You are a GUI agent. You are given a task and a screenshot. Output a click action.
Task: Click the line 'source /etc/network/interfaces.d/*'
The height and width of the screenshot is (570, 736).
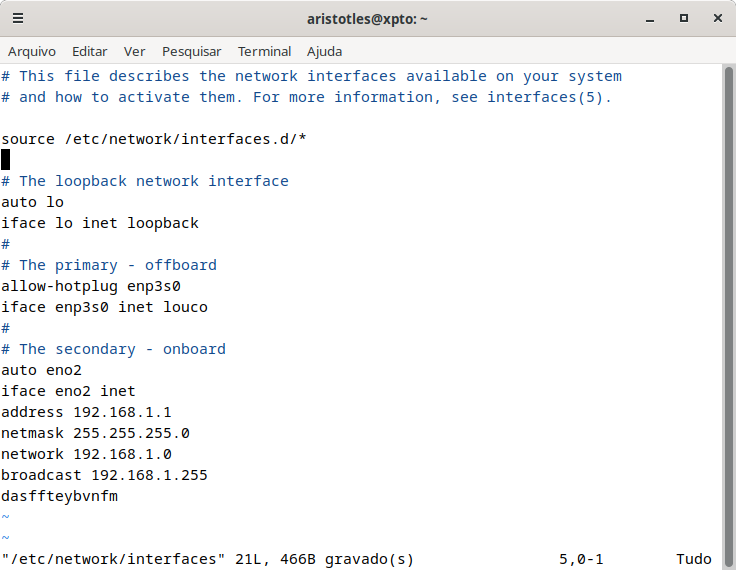[x=153, y=139]
